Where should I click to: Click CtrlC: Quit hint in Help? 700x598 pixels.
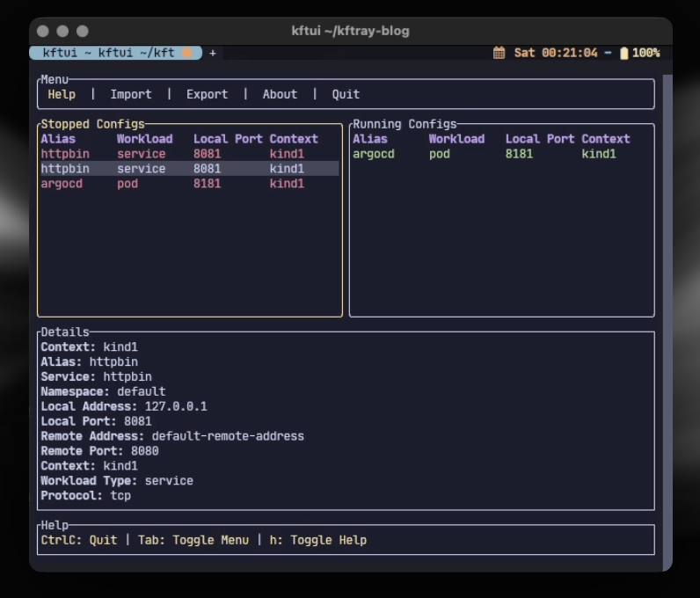coord(79,540)
